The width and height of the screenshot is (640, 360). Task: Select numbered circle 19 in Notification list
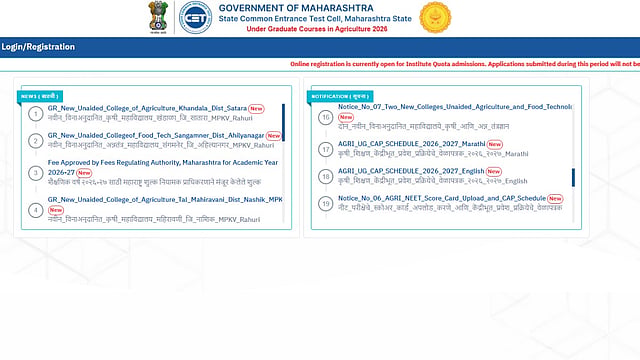pyautogui.click(x=325, y=203)
